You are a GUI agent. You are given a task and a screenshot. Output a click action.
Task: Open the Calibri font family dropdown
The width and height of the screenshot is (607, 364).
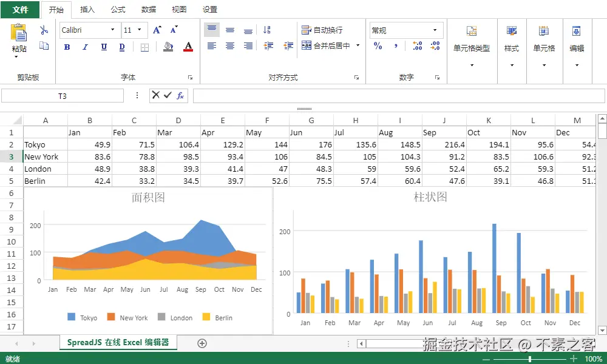113,30
